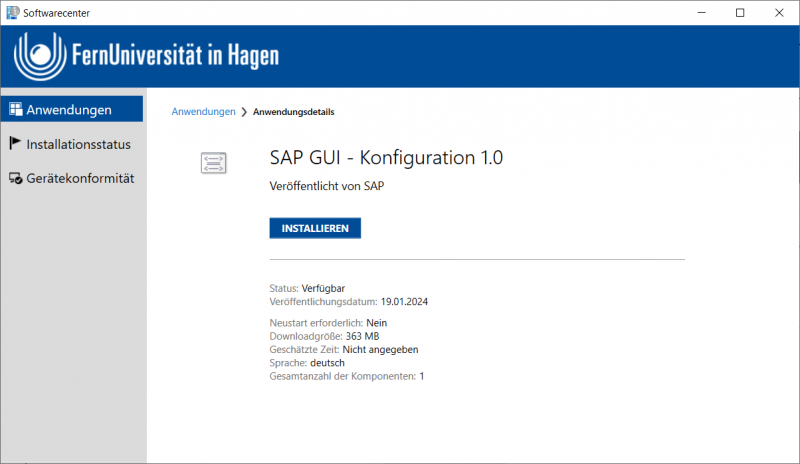
Task: Click the Anwendungsdetails breadcrumb text
Action: click(293, 112)
